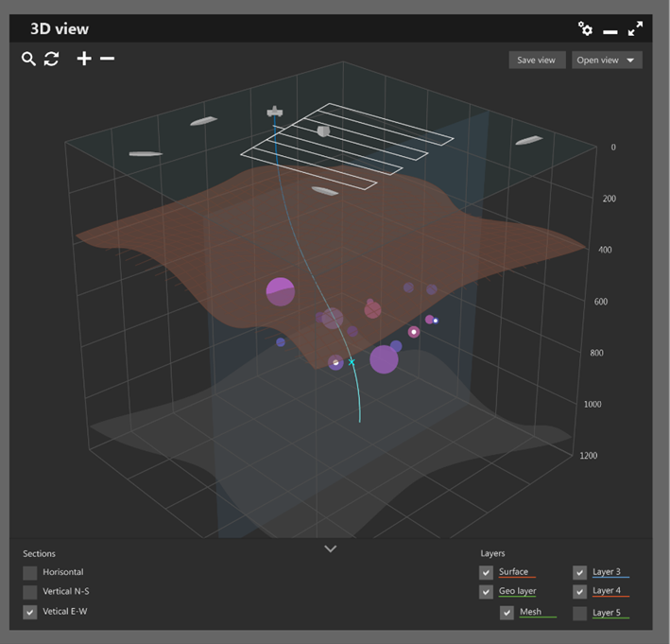Enable the Vertical N-S section checkbox
The height and width of the screenshot is (644, 670).
click(30, 592)
